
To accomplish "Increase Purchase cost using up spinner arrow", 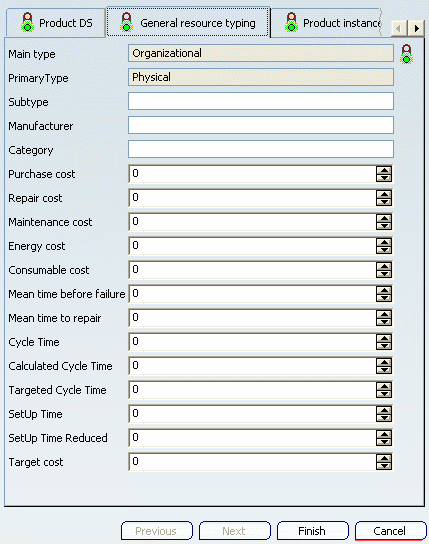I will tap(384, 170).
